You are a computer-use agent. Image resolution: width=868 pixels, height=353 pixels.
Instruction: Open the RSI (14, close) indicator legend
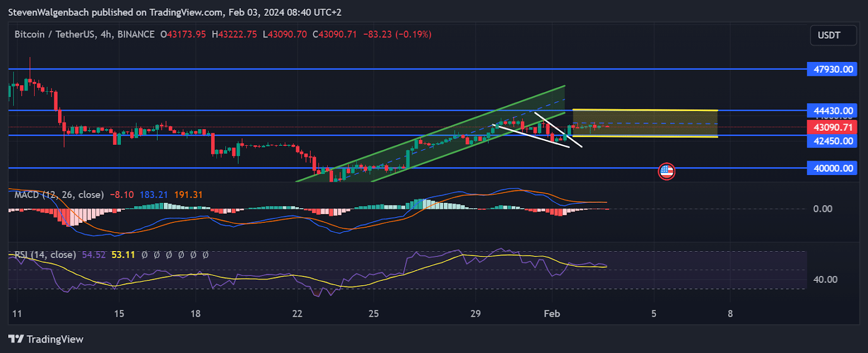[45, 254]
